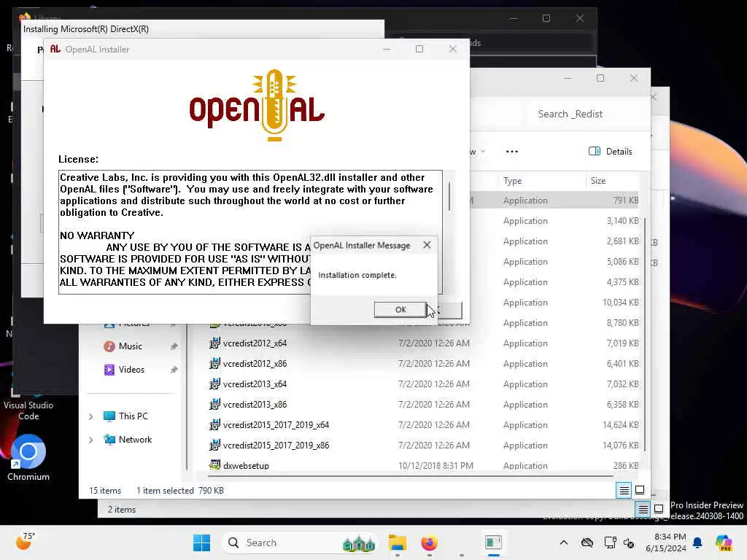Click the 7,019 KB size cell
This screenshot has height=560, width=747.
coord(622,343)
